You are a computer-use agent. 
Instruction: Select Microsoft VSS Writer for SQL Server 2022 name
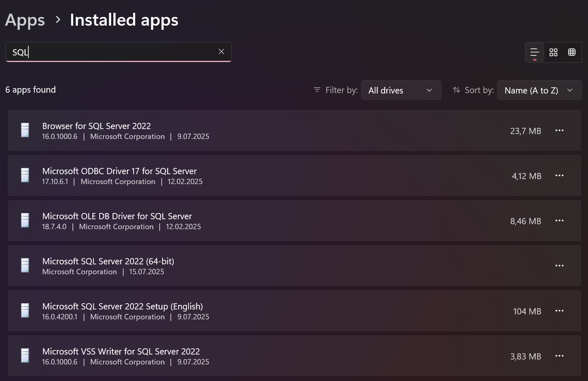point(121,351)
